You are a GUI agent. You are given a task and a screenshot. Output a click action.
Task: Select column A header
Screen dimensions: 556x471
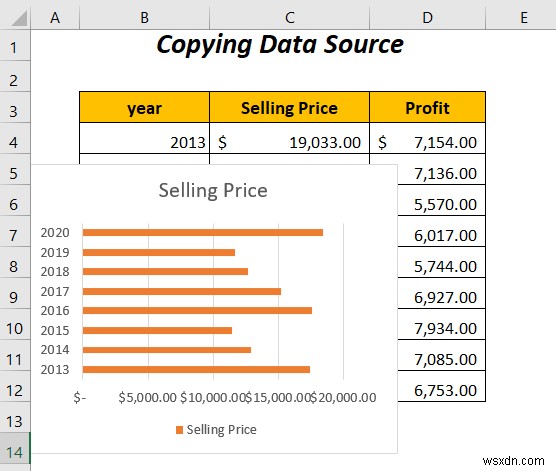(55, 17)
